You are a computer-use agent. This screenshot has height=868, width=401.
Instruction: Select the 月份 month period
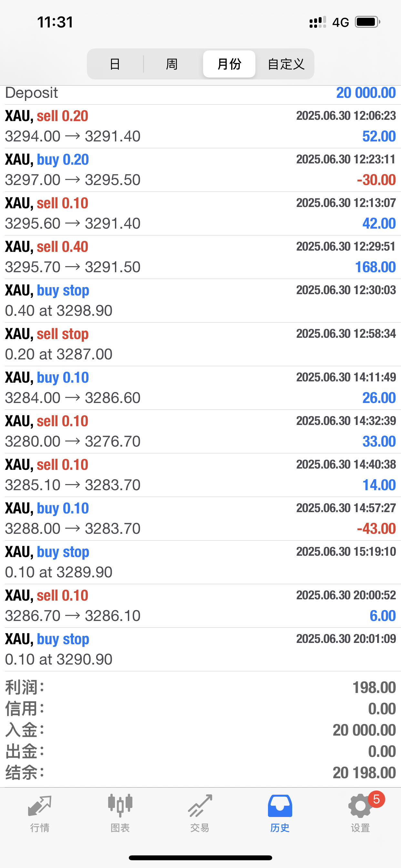[229, 64]
